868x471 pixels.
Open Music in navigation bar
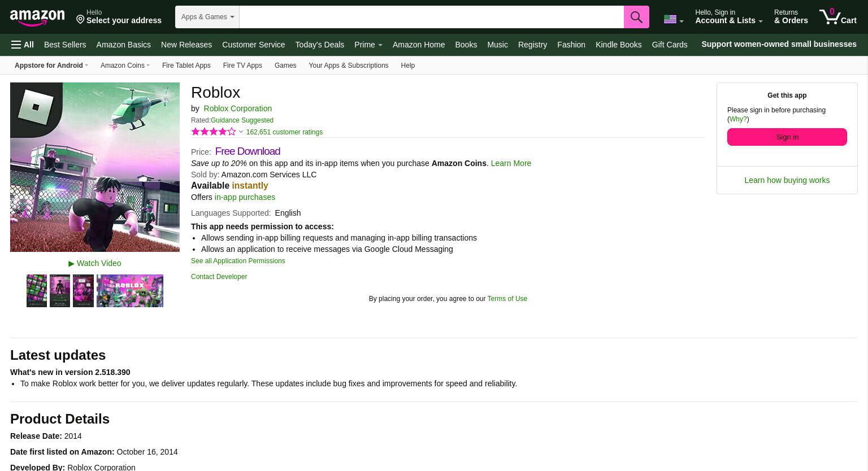(x=497, y=45)
